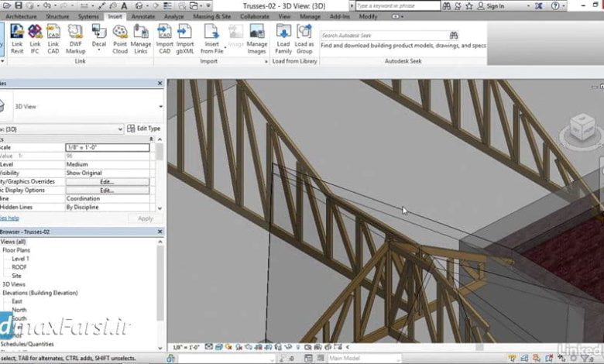Open the DWF Markup tool
Viewport: 604px width, 364px height.
(76, 39)
